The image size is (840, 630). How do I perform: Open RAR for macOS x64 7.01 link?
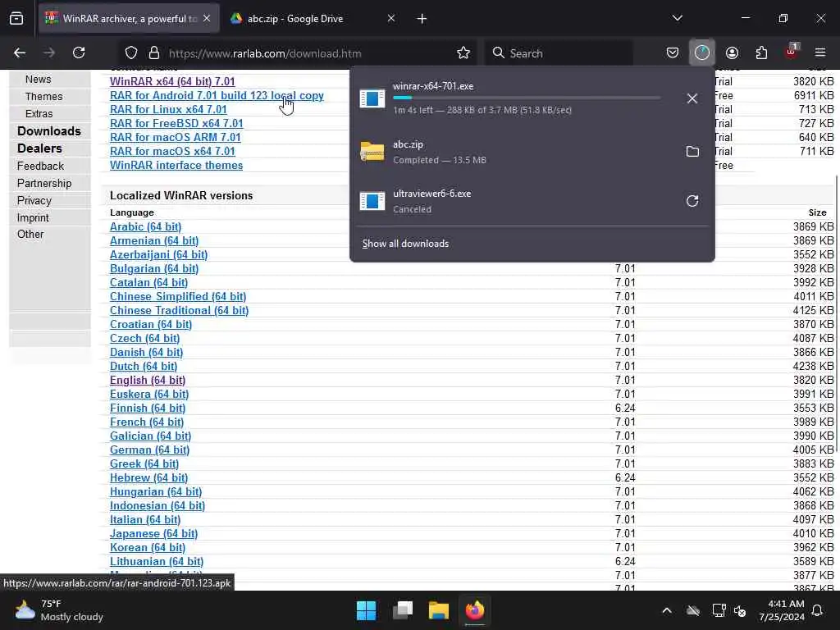click(172, 151)
